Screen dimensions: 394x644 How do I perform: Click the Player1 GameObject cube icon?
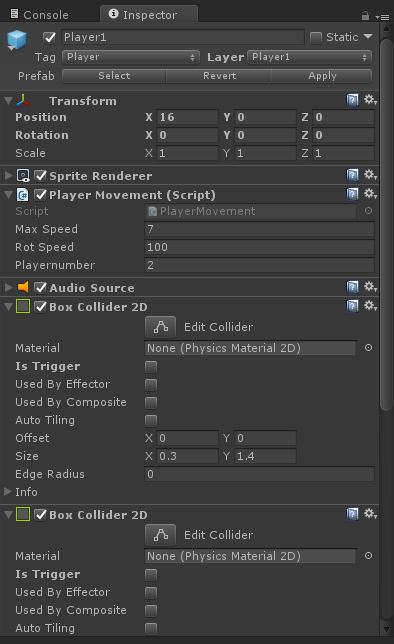(17, 40)
